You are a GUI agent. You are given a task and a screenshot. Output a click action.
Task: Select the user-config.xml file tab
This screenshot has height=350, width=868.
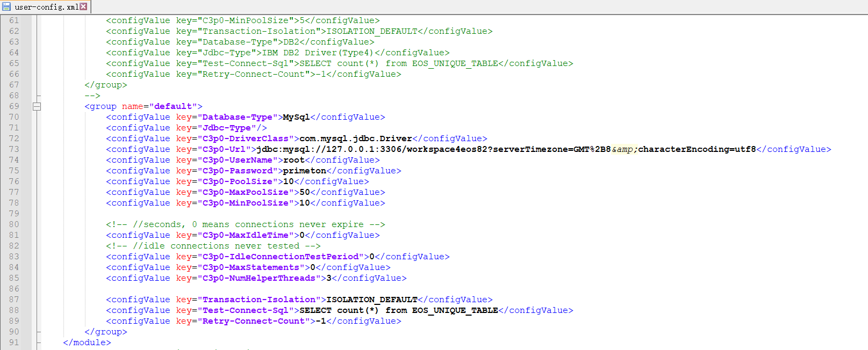(x=46, y=7)
